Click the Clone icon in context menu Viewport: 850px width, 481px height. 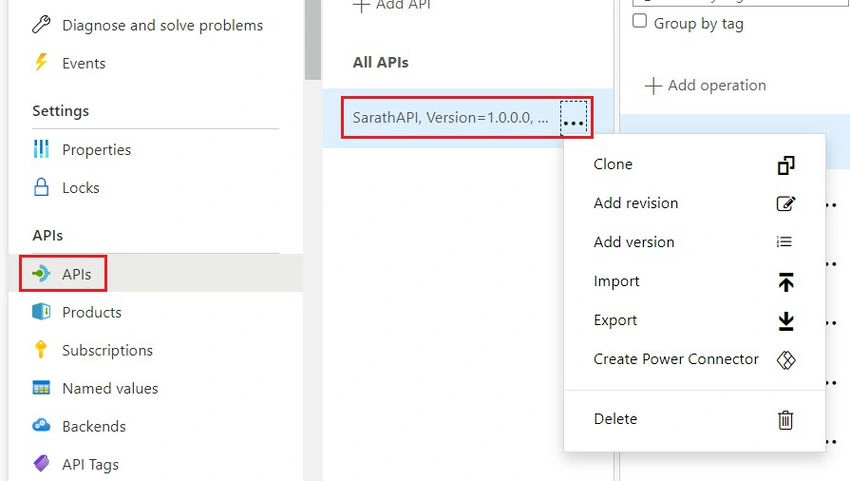[785, 165]
